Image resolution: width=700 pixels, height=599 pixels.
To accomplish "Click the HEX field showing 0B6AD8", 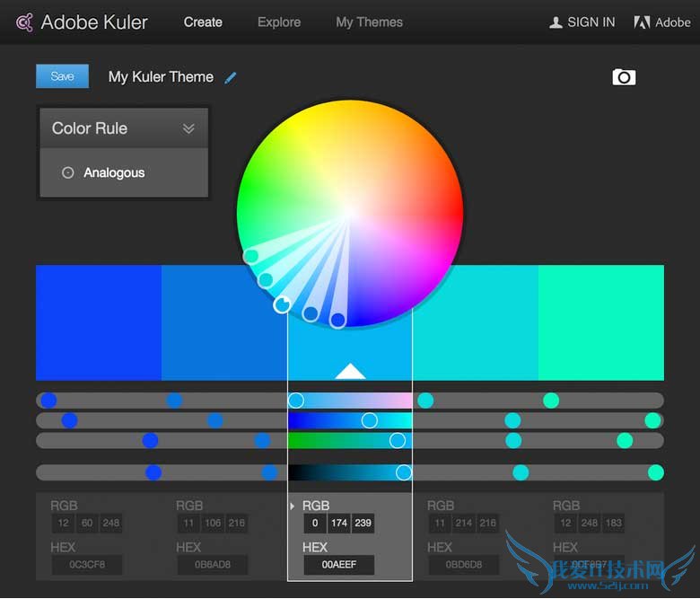I will 213,565.
